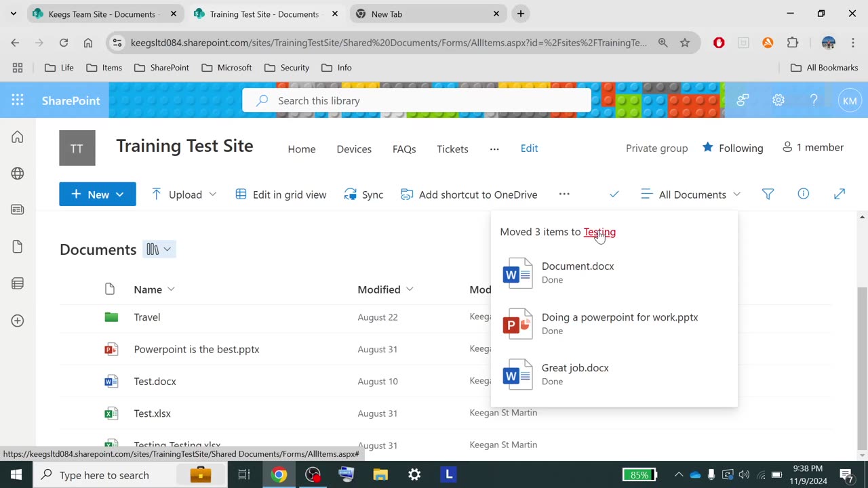Screen dimensions: 868x488
Task: Go to the Devices navigation item
Action: pyautogui.click(x=354, y=149)
